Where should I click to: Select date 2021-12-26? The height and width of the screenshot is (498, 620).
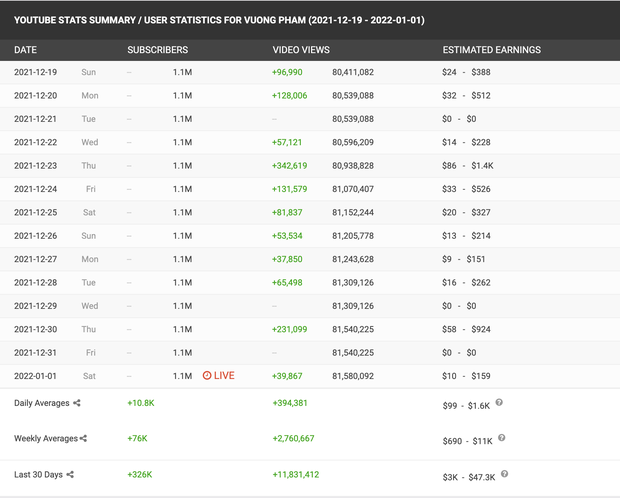36,235
